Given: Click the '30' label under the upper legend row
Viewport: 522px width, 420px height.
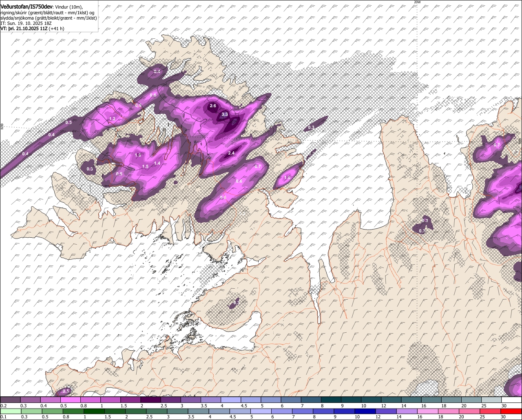Looking at the screenshot, I should click(504, 406).
